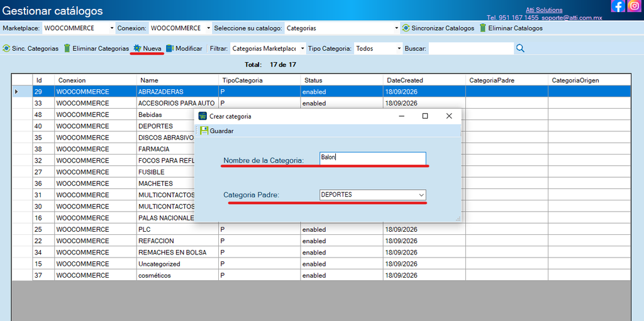The image size is (644, 321).
Task: Click the Sincronizar Catalogos icon
Action: [x=406, y=28]
